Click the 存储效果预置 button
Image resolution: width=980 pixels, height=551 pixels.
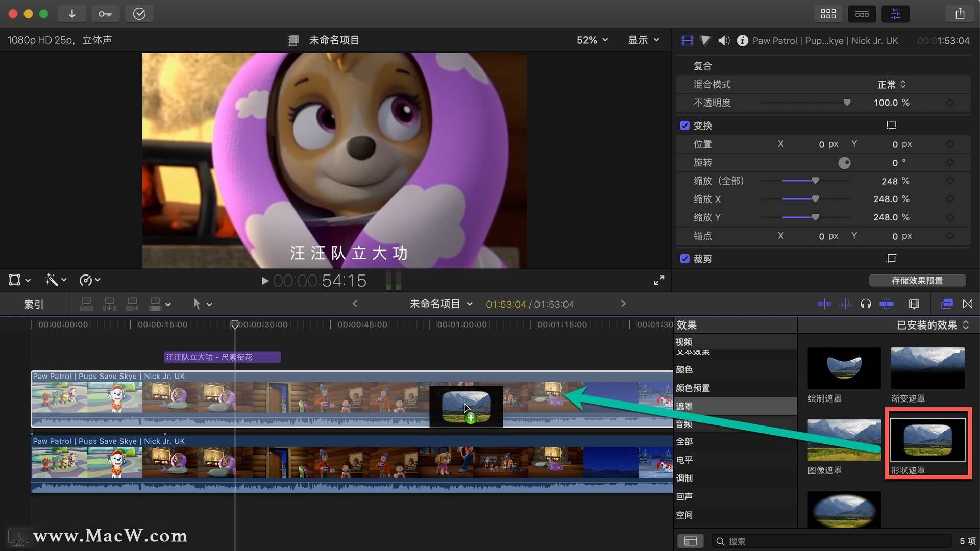[917, 281]
